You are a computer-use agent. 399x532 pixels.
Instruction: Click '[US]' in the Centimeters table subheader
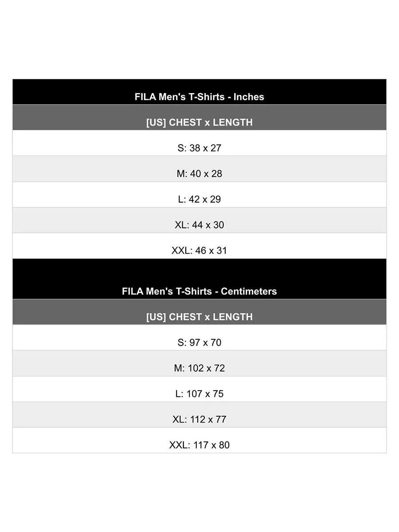point(156,317)
